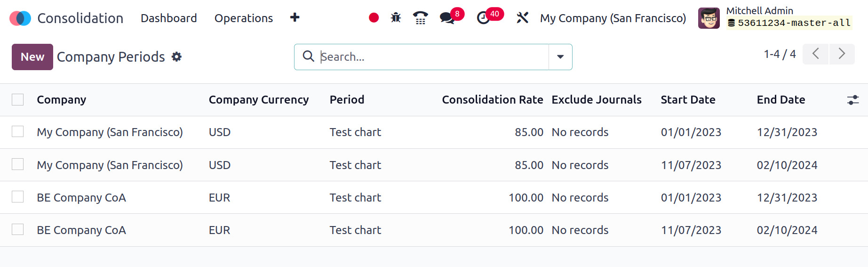Image resolution: width=868 pixels, height=267 pixels.
Task: Select the last BE Company CoA checkbox
Action: 18,229
